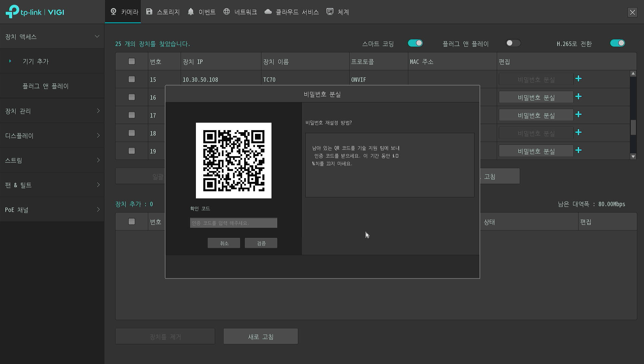Click arrow marker beside 기기 추가

[x=10, y=61]
